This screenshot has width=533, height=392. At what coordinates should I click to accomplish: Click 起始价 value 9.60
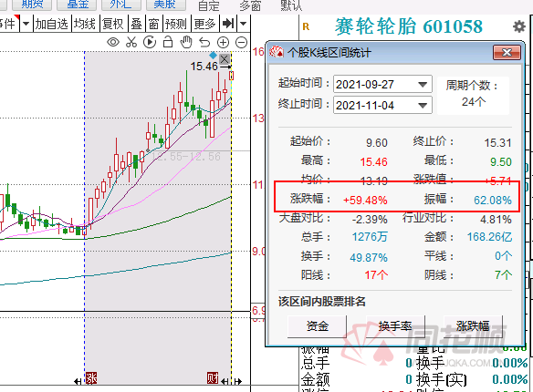click(x=377, y=143)
